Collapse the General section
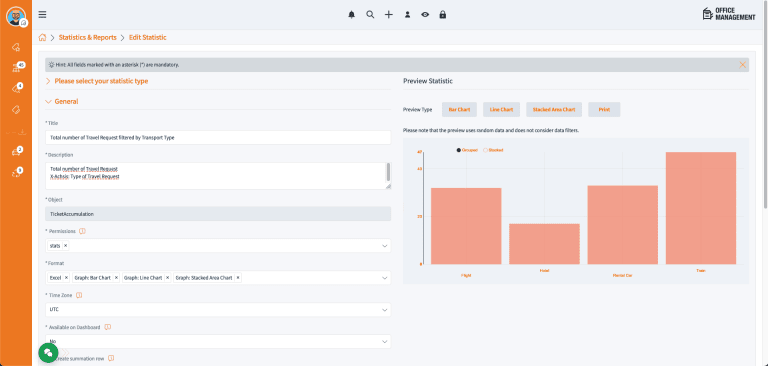 pos(62,101)
